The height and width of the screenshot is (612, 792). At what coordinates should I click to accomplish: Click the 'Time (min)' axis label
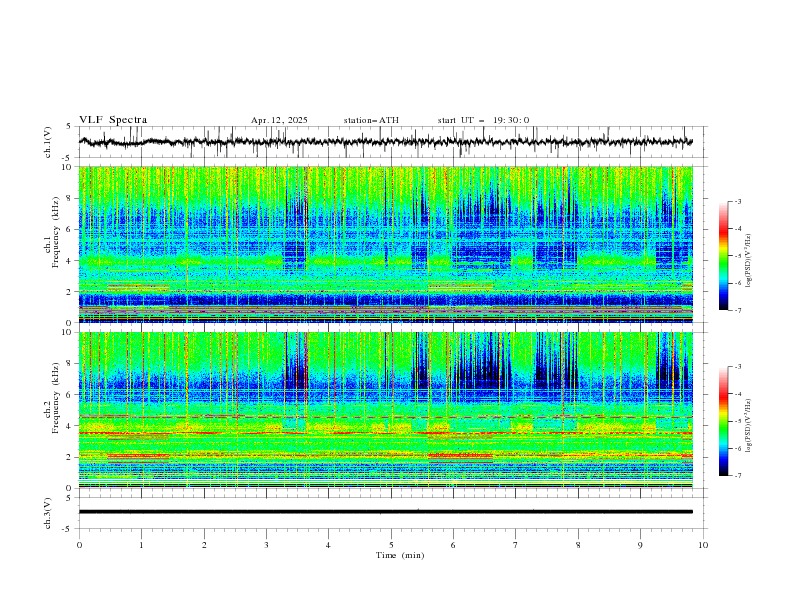(x=400, y=555)
